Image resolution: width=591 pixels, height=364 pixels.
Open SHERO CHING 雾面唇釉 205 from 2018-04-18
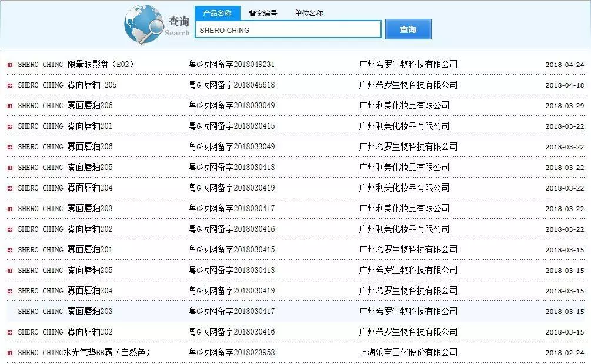tap(67, 85)
